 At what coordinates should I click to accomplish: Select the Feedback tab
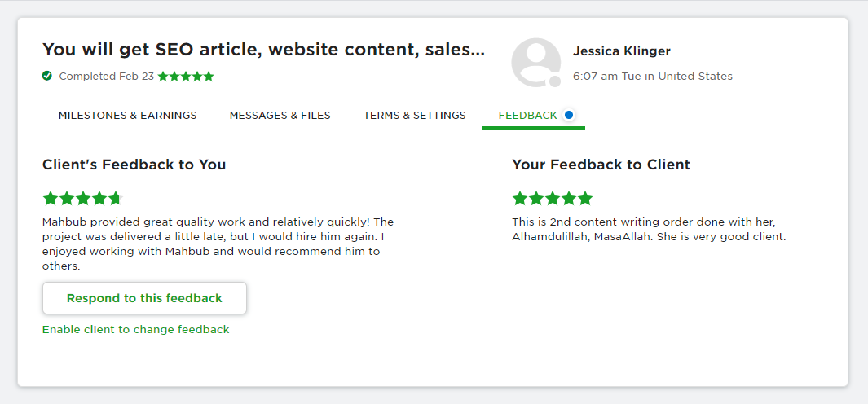click(527, 116)
